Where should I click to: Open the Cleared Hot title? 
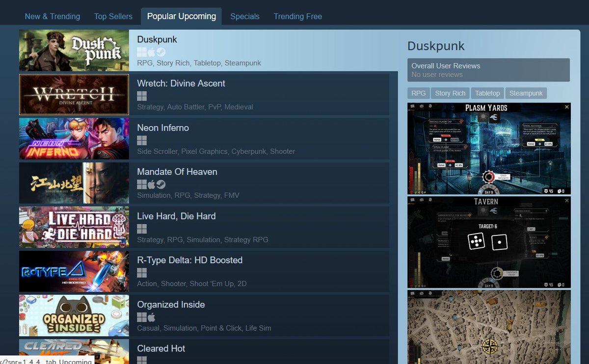pyautogui.click(x=161, y=349)
